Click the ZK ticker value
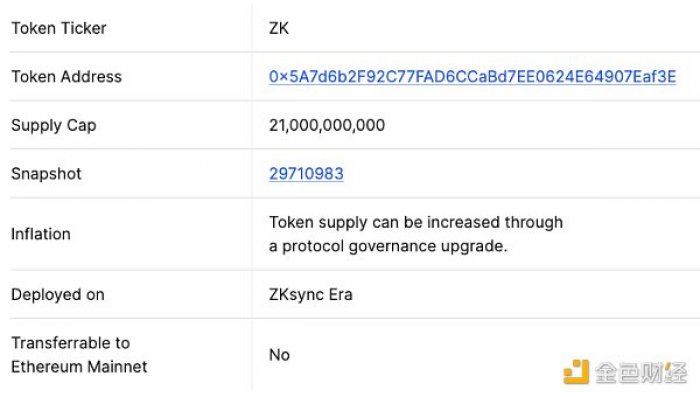 coord(279,28)
